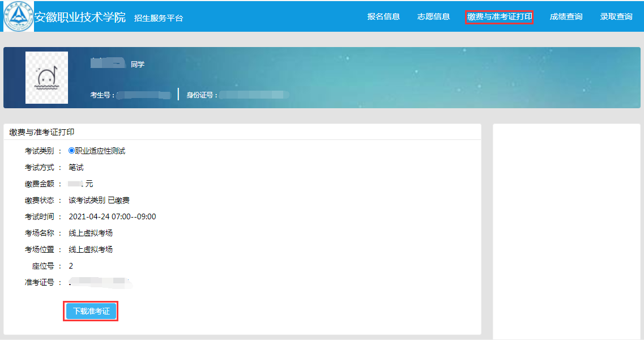
Task: Click the 考试方式 value 笔试
Action: 76,167
